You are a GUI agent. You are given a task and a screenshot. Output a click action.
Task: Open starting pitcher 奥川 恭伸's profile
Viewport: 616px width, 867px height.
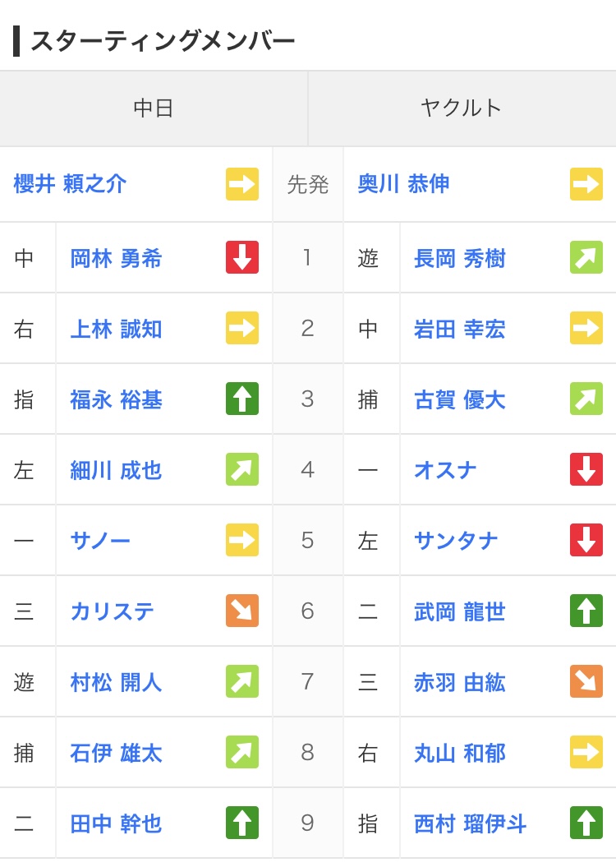404,184
